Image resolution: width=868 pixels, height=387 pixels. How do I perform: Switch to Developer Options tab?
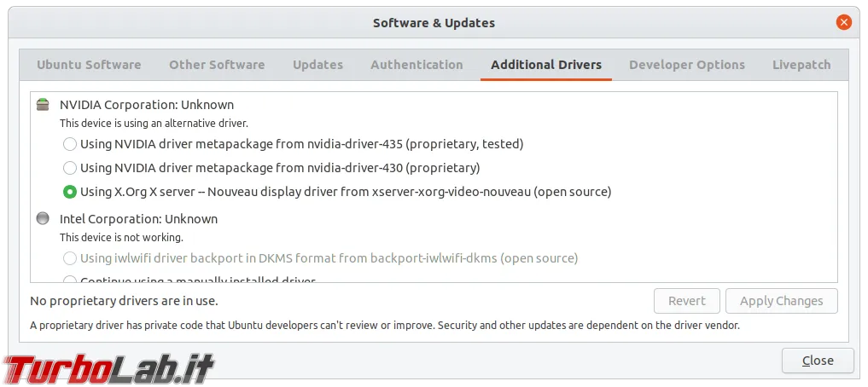tap(687, 65)
